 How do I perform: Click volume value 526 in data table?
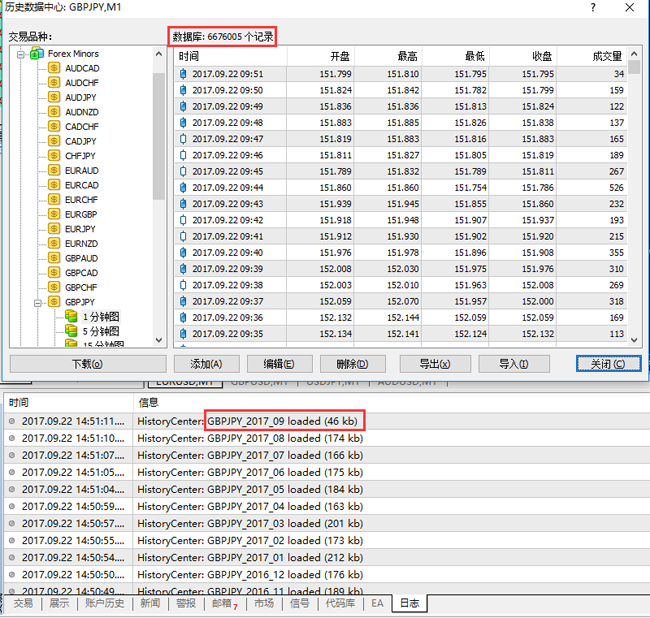[x=616, y=188]
